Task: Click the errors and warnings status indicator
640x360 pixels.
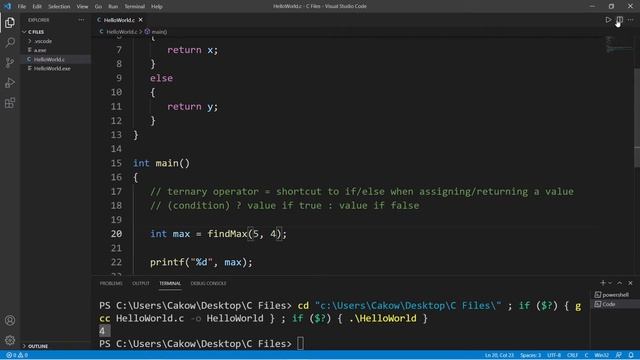Action: 17,355
